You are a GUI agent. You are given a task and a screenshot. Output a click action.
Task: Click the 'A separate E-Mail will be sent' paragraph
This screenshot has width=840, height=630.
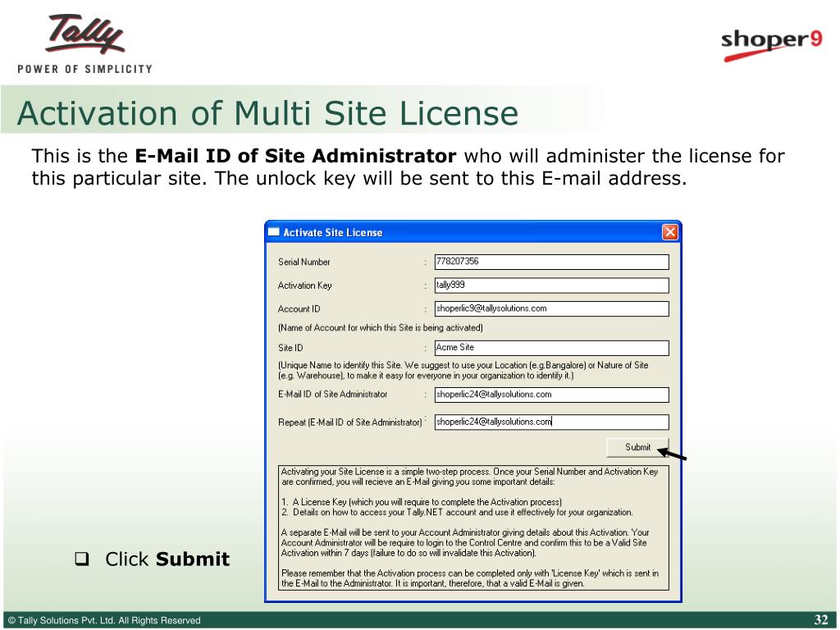[x=465, y=543]
